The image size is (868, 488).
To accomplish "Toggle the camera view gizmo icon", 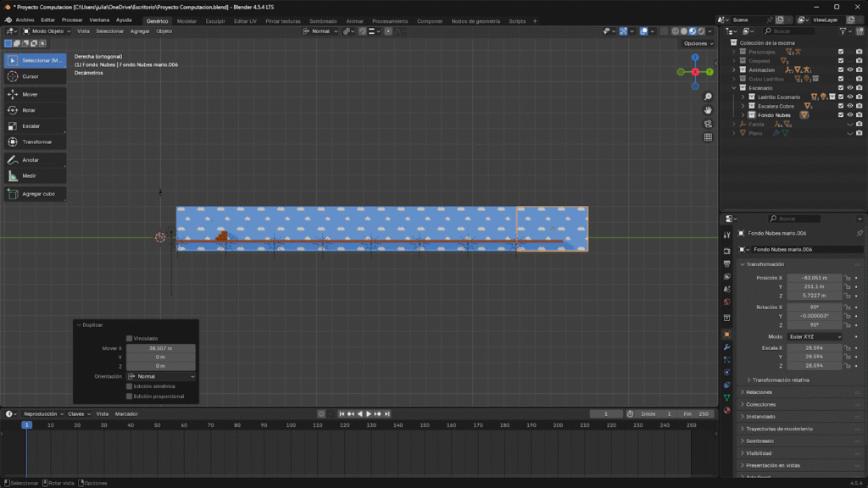I will [708, 124].
